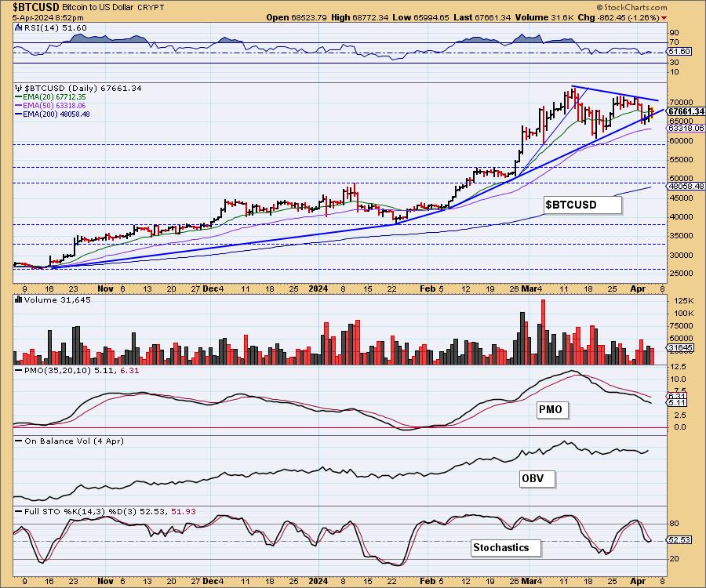Click the Apr label on bottom date axis
Image resolution: width=706 pixels, height=588 pixels.
pyautogui.click(x=638, y=581)
